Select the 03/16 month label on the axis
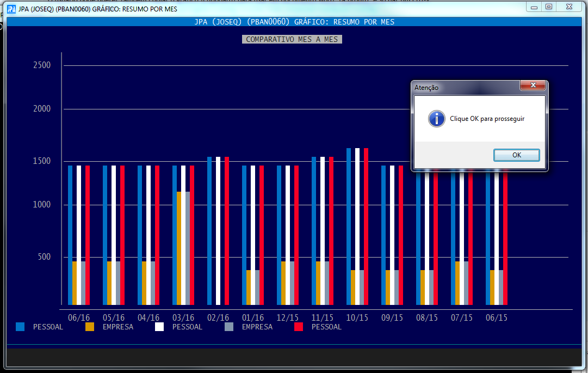The image size is (588, 373). pyautogui.click(x=183, y=317)
